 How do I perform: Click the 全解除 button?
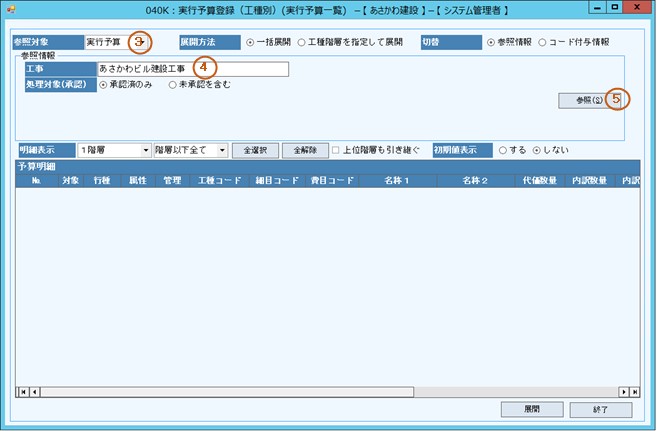(304, 149)
